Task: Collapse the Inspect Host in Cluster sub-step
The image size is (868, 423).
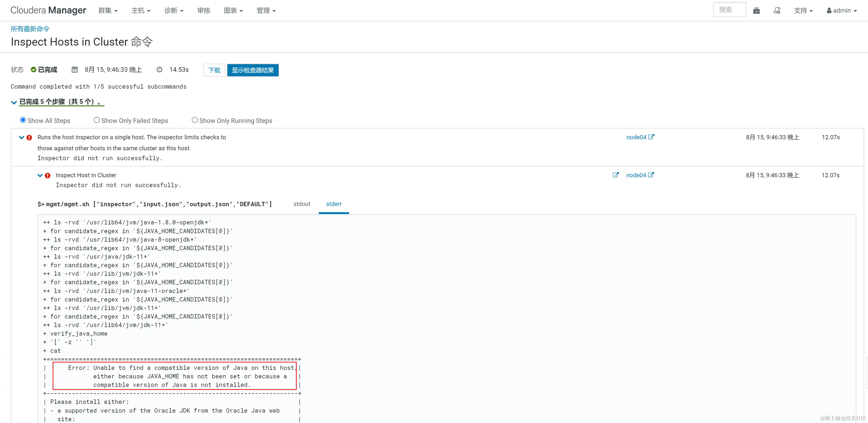Action: pos(40,176)
